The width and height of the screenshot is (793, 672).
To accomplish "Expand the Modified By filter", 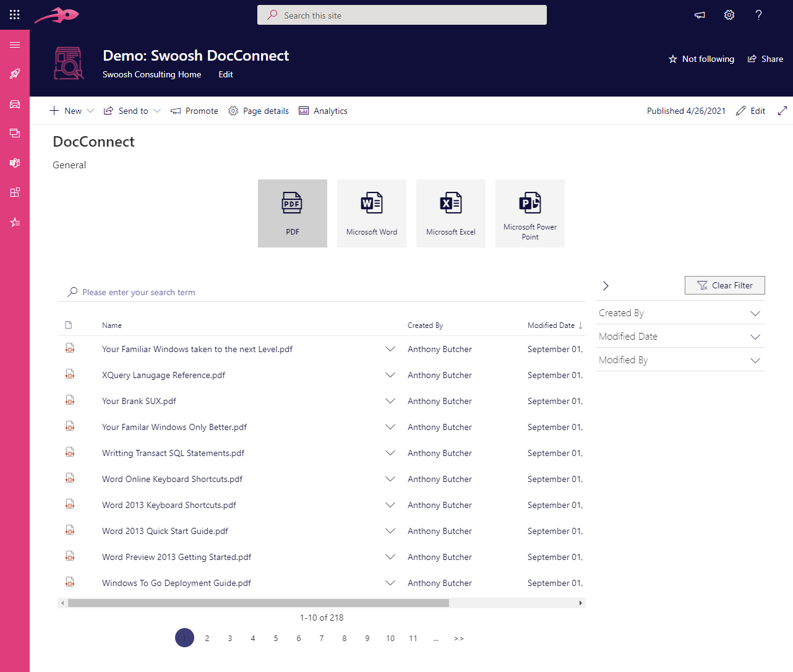I will [x=755, y=360].
